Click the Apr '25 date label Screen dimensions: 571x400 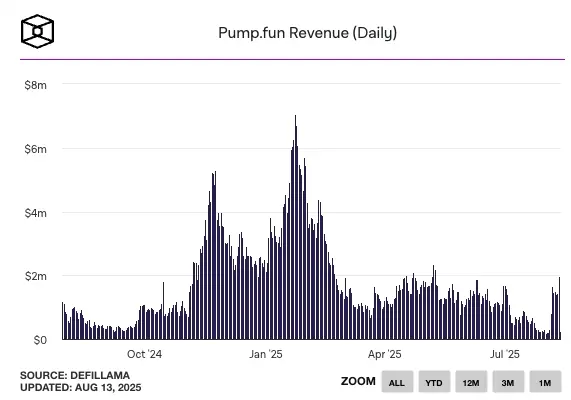[x=385, y=354]
